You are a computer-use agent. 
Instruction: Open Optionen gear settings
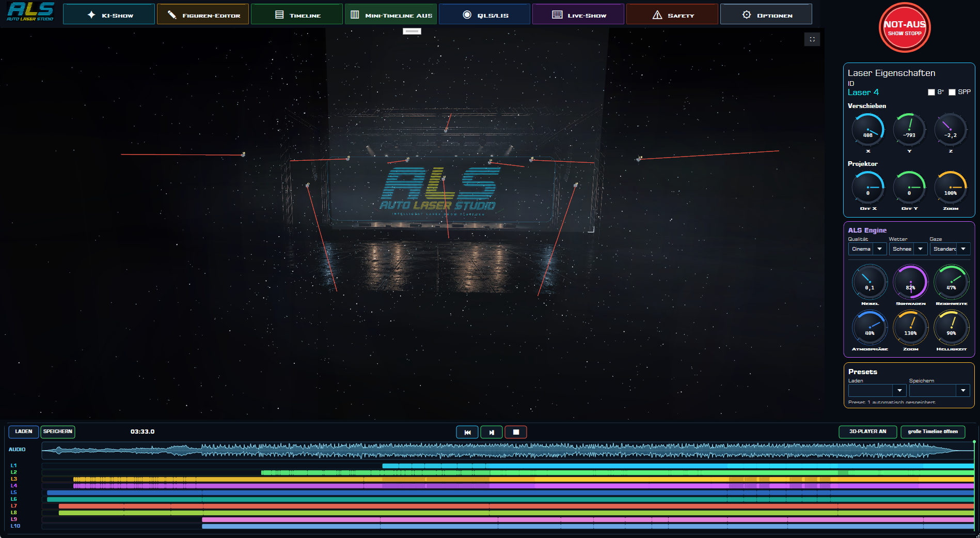click(x=766, y=14)
